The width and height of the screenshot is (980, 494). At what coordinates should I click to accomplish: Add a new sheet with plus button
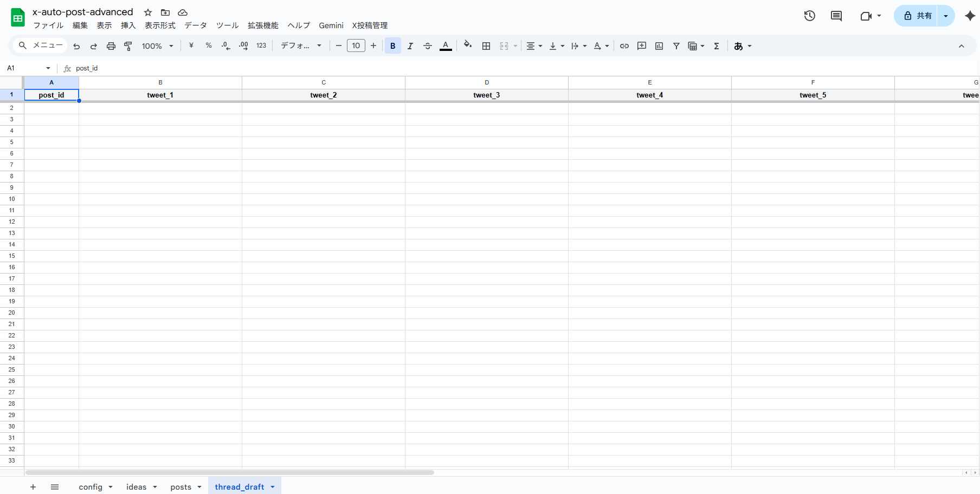click(x=33, y=487)
